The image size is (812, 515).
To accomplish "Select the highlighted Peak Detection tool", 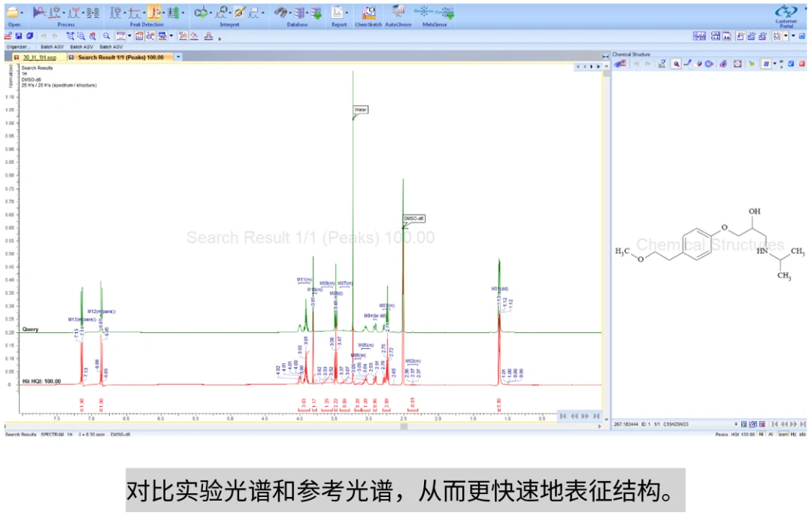I will (x=154, y=13).
